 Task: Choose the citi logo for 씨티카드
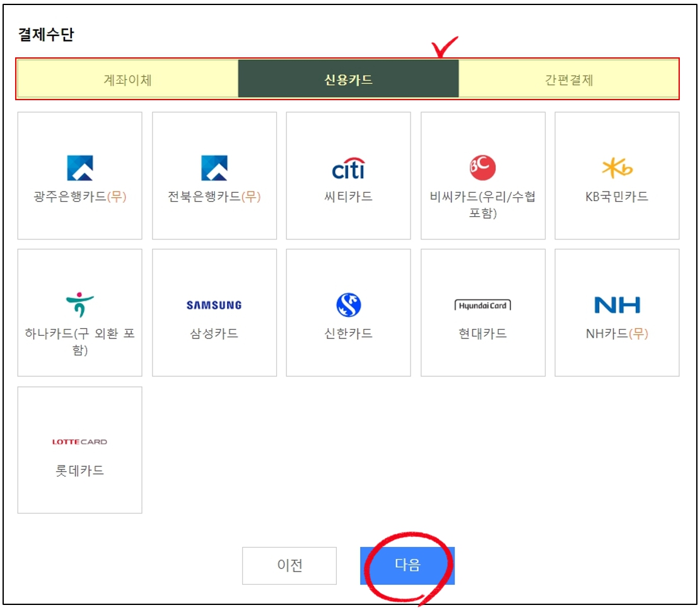coord(348,168)
